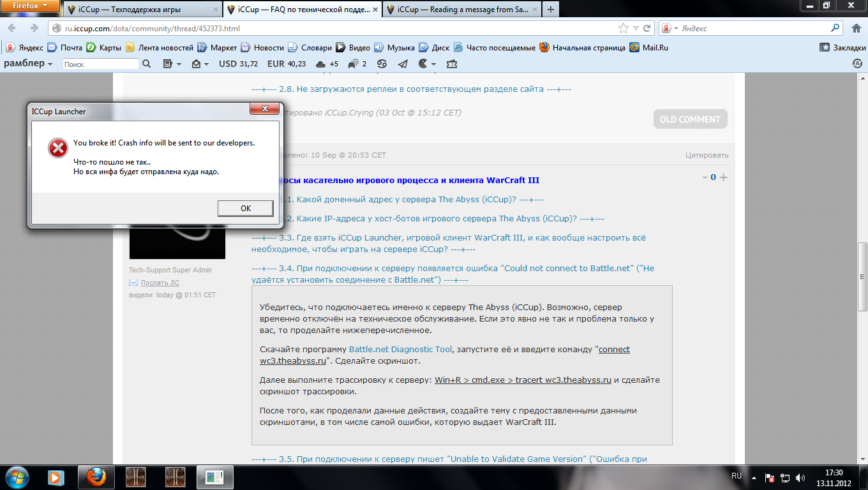Open the weather +5 toolbar item
868x490 pixels.
(327, 64)
